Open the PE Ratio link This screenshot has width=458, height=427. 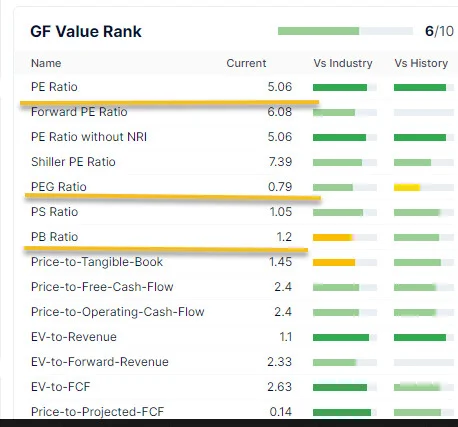pos(54,87)
